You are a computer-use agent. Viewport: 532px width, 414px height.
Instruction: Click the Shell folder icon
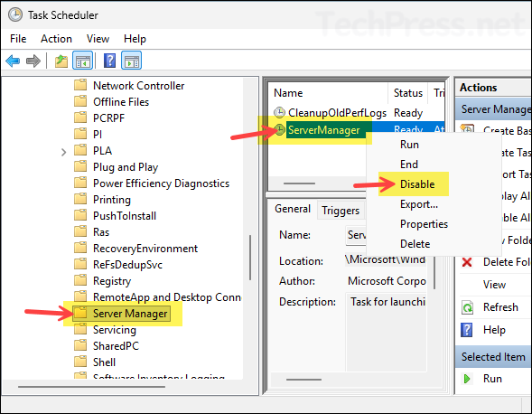pos(80,362)
